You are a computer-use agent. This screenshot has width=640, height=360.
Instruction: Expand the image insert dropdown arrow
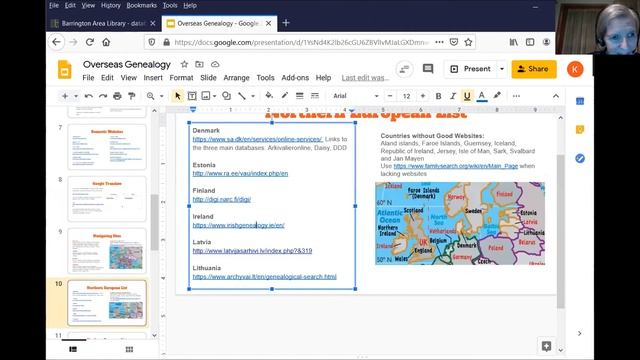point(215,96)
